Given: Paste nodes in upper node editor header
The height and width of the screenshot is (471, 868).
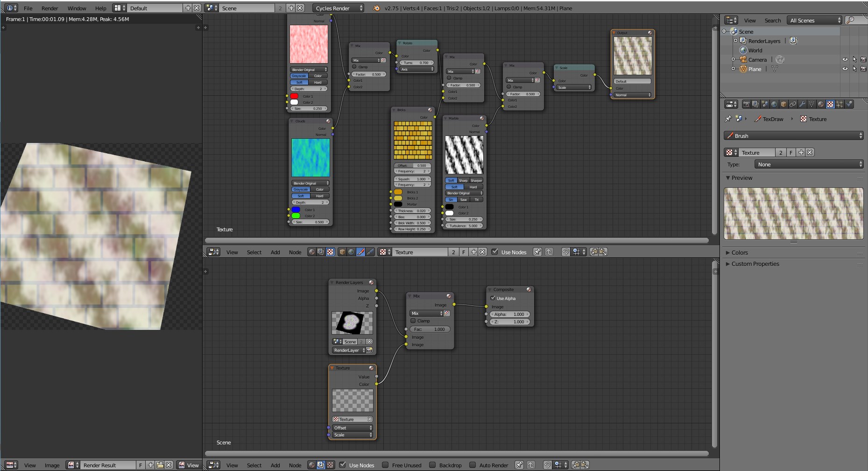Looking at the screenshot, I should [603, 252].
